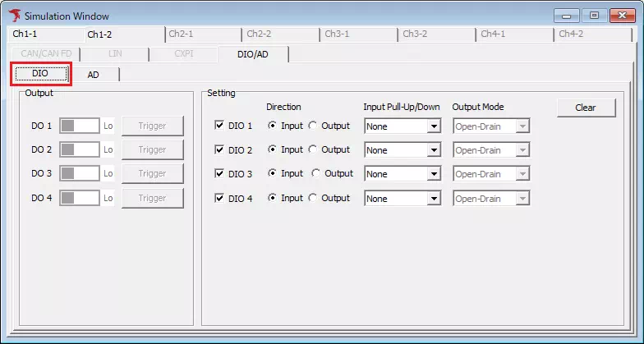This screenshot has width=644, height=344.
Task: Toggle the DIO 3 enable checkbox
Action: click(x=218, y=174)
